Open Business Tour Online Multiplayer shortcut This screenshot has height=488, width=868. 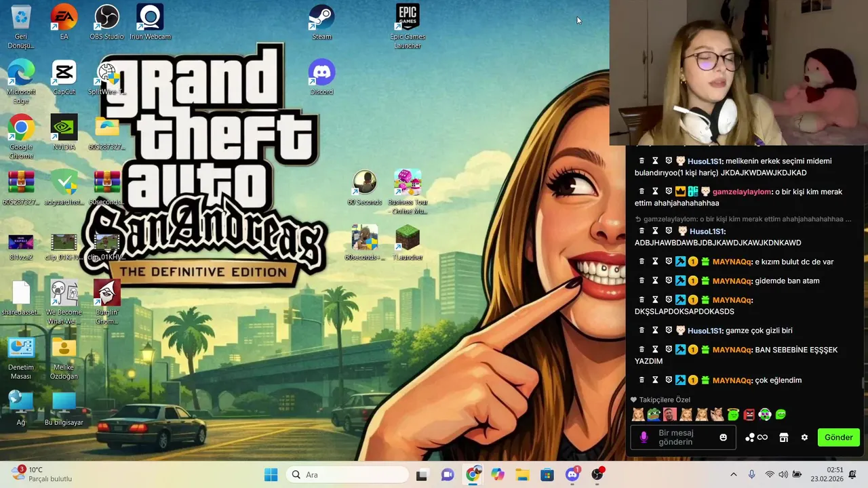click(x=408, y=192)
